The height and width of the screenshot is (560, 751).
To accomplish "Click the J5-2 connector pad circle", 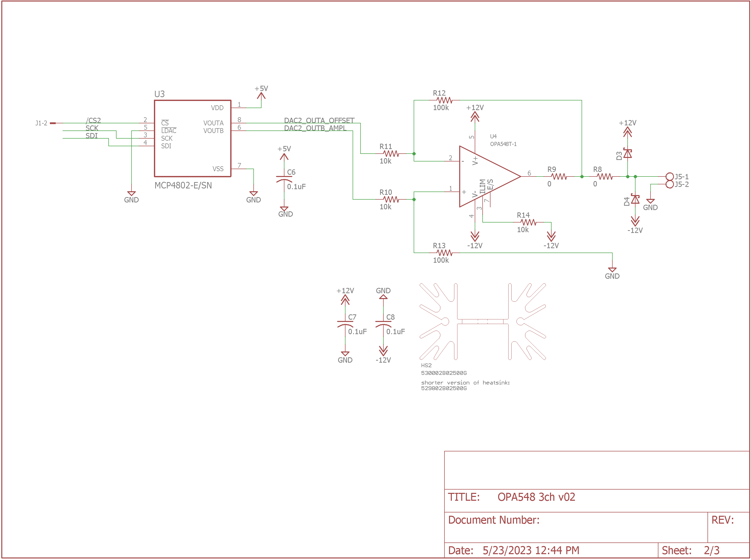I will 669,184.
